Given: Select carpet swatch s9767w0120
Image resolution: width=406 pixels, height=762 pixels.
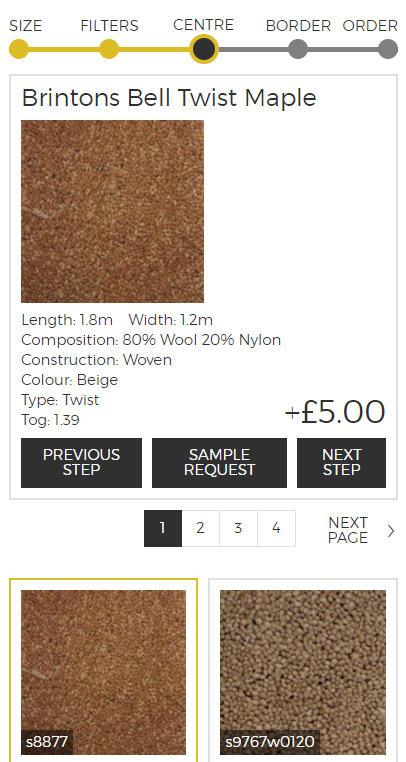Looking at the screenshot, I should point(303,672).
